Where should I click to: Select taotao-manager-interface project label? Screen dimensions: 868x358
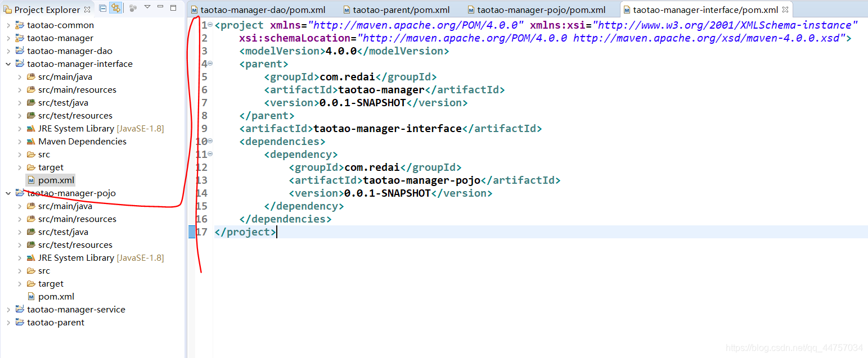click(80, 64)
